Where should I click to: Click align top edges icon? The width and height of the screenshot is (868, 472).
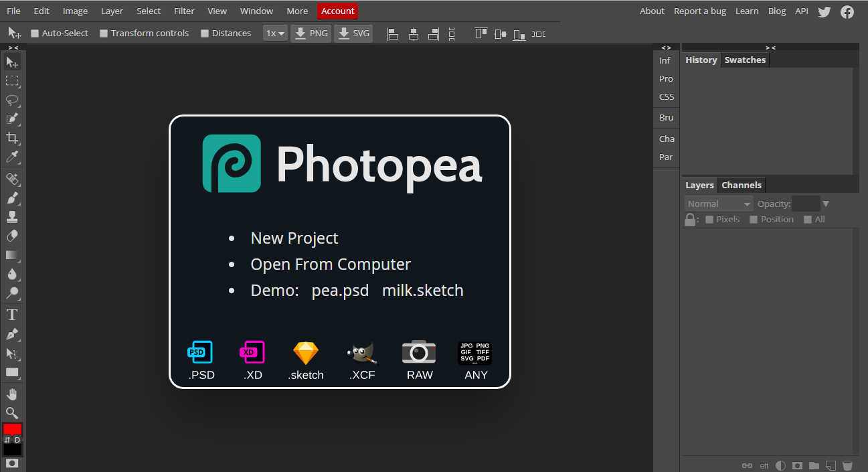pyautogui.click(x=481, y=33)
